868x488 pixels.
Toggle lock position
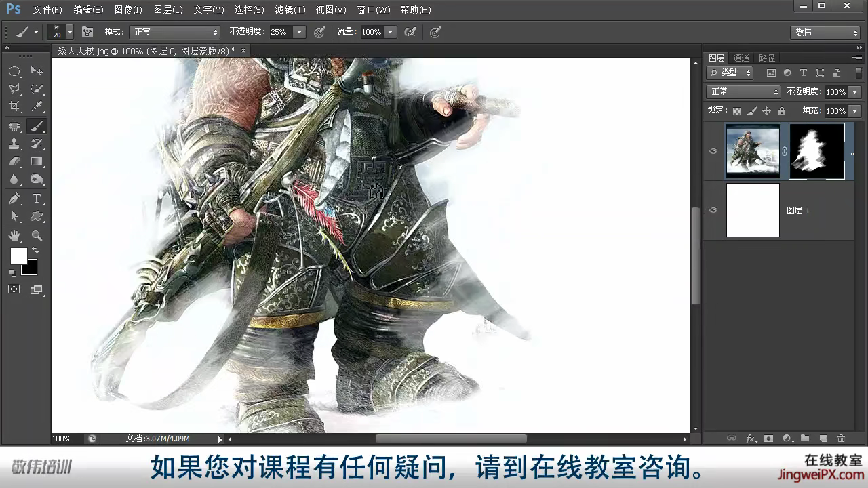767,111
